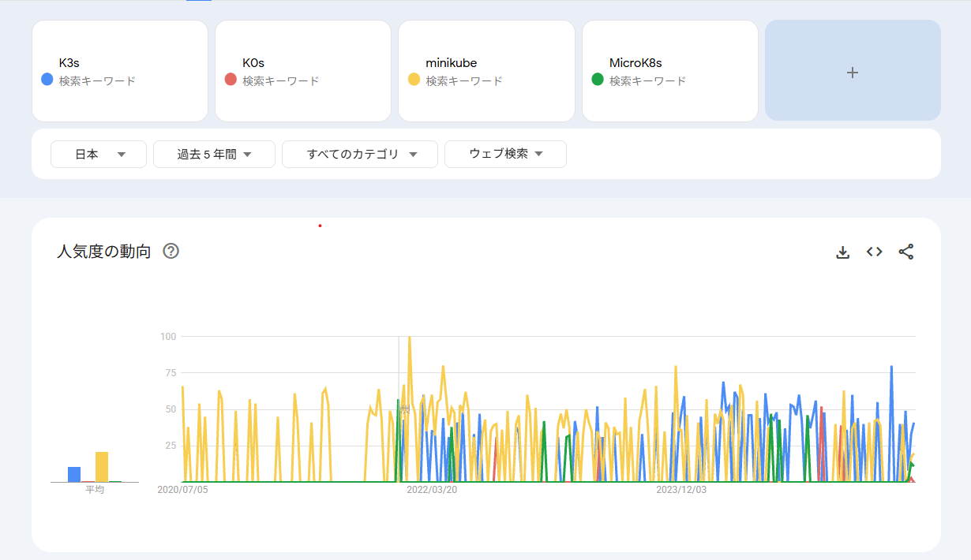Add a comparison term with the plus card
This screenshot has height=560, width=971.
click(x=853, y=71)
